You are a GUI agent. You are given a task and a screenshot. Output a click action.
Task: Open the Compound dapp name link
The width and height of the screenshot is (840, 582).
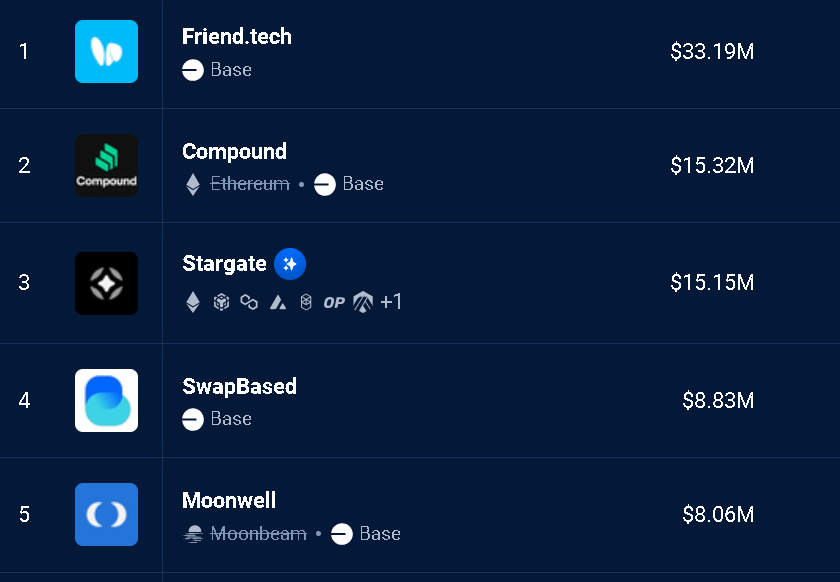click(x=235, y=152)
